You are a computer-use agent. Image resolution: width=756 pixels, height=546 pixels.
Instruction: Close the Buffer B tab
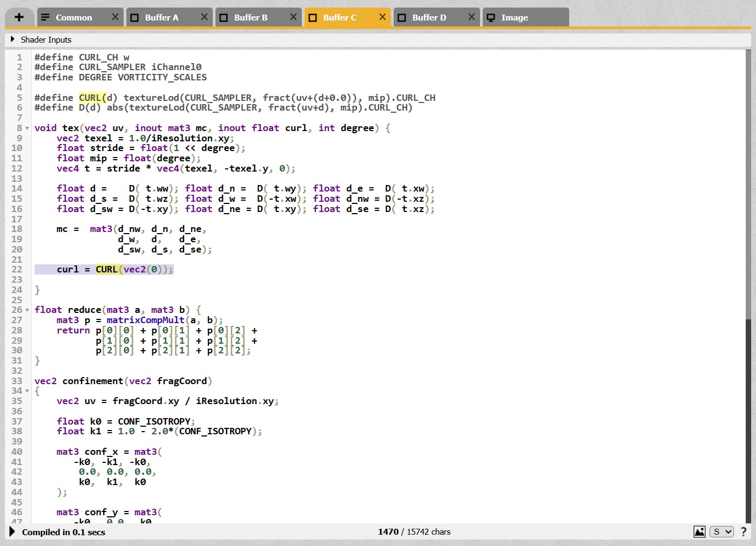click(x=293, y=17)
